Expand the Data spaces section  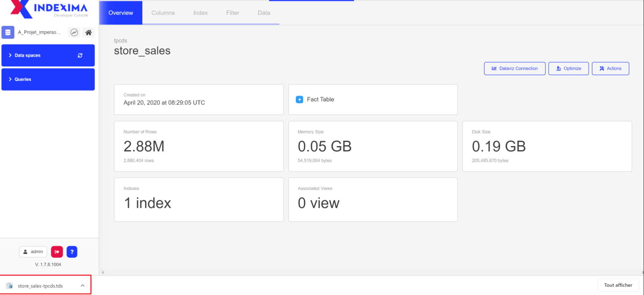48,55
